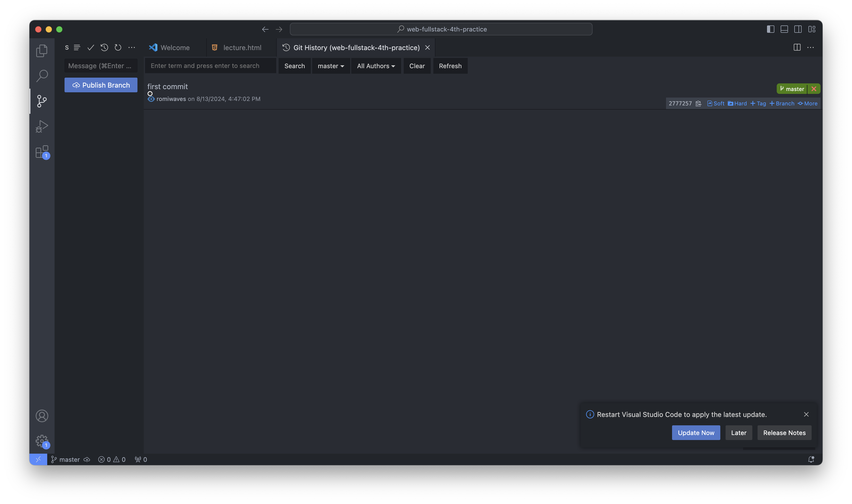Focus the commit message input

(101, 66)
